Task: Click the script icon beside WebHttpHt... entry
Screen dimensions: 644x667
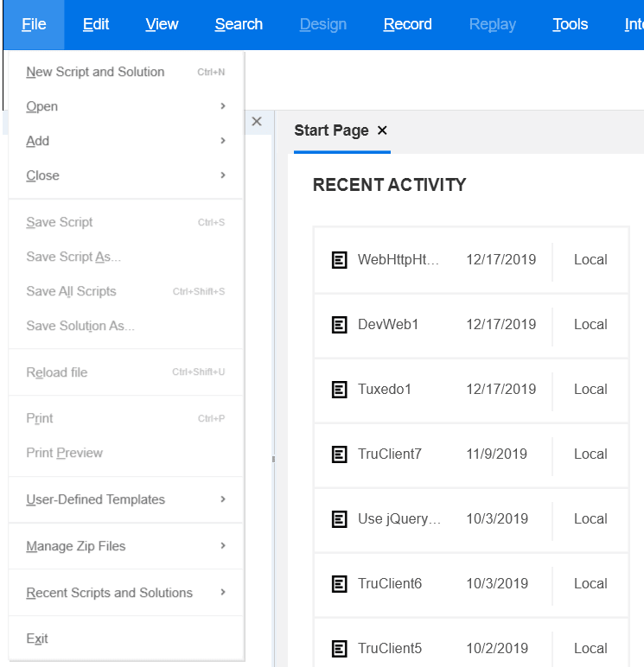Action: 339,259
